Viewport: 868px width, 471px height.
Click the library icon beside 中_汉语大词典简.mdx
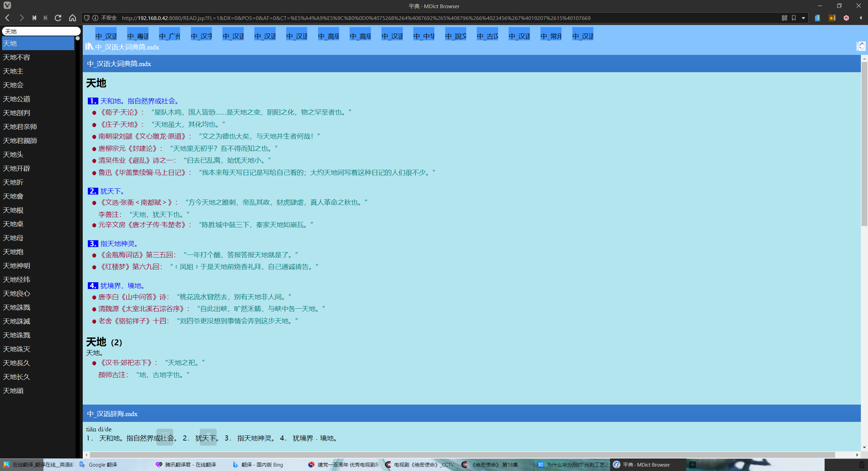click(89, 46)
